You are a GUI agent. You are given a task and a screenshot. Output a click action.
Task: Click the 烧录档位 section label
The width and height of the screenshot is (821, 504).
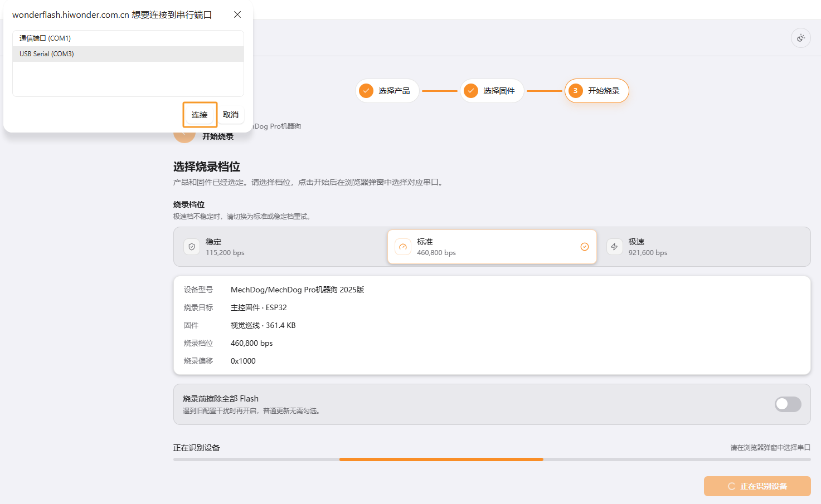[x=189, y=204]
